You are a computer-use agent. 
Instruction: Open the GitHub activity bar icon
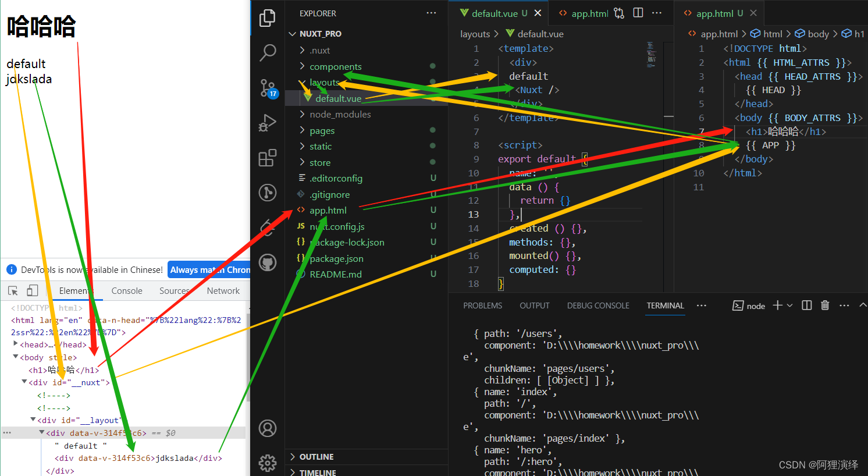268,262
